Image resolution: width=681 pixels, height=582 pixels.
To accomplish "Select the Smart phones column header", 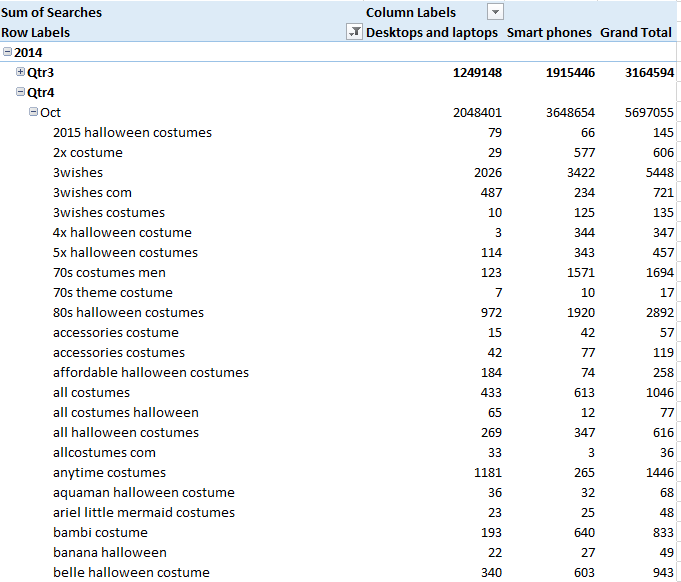I will 549,33.
